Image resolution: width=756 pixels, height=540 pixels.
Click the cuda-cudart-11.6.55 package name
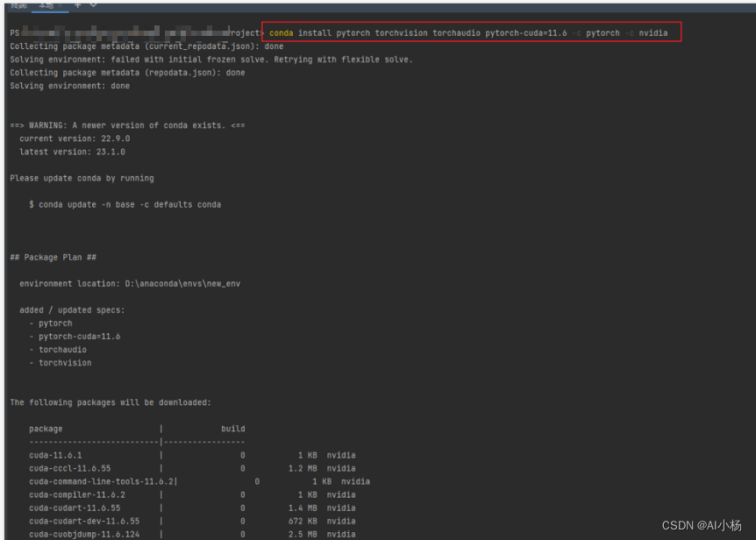[75, 508]
